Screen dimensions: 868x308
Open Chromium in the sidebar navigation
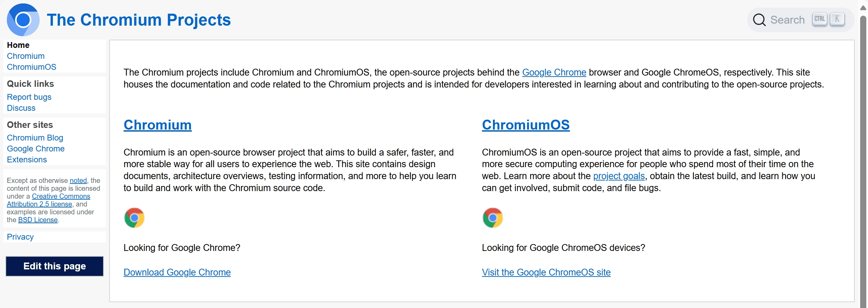point(26,56)
